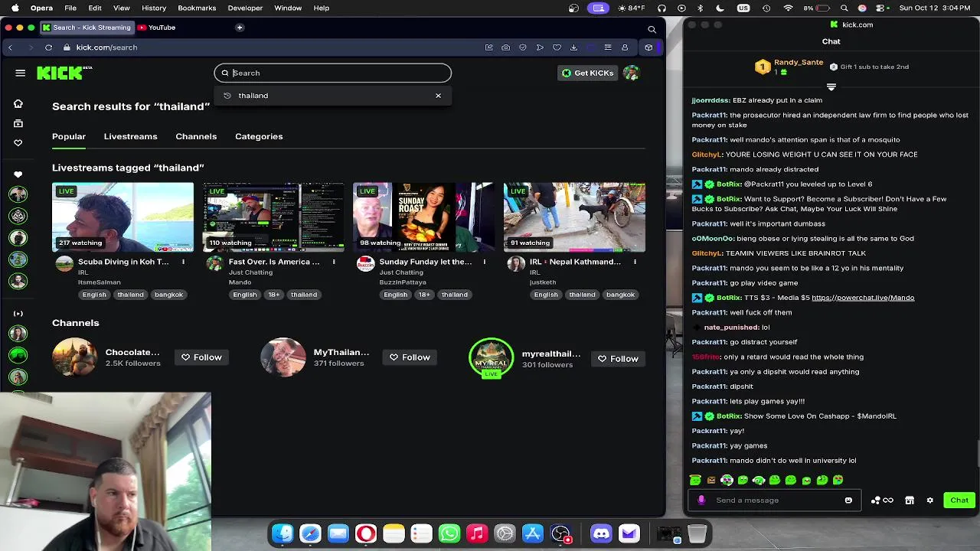Open your Kick profile avatar menu
Viewport: 980px width, 551px height.
coord(631,73)
